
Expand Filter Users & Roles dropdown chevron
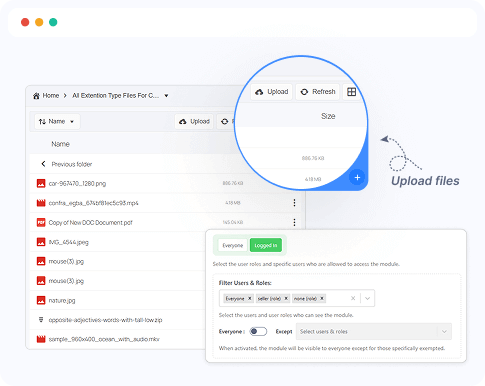point(367,298)
